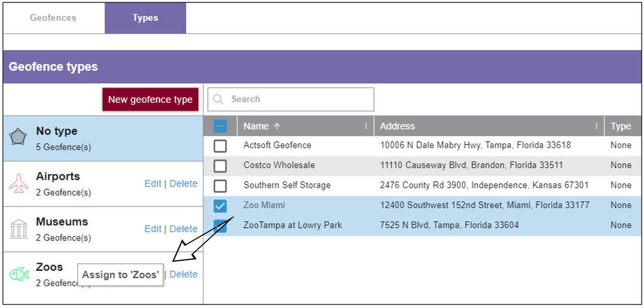Click the pentagon icon for No type
This screenshot has width=644, height=308.
18,138
